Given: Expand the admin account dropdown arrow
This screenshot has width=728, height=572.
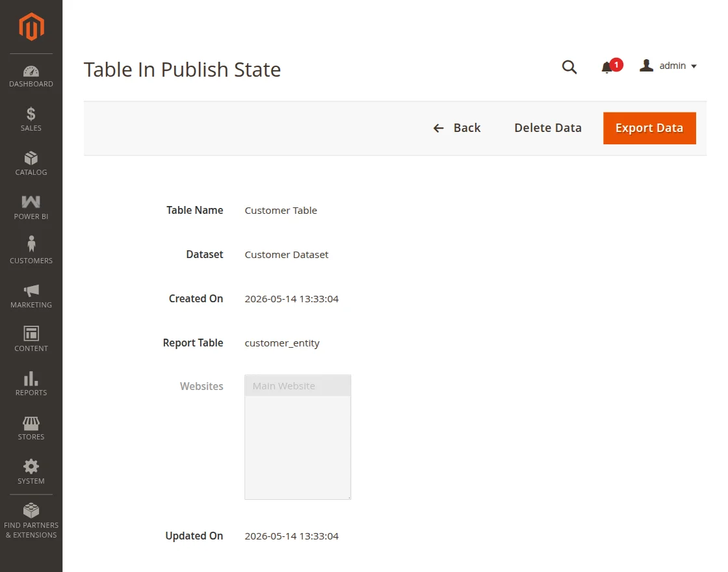Looking at the screenshot, I should [x=694, y=66].
